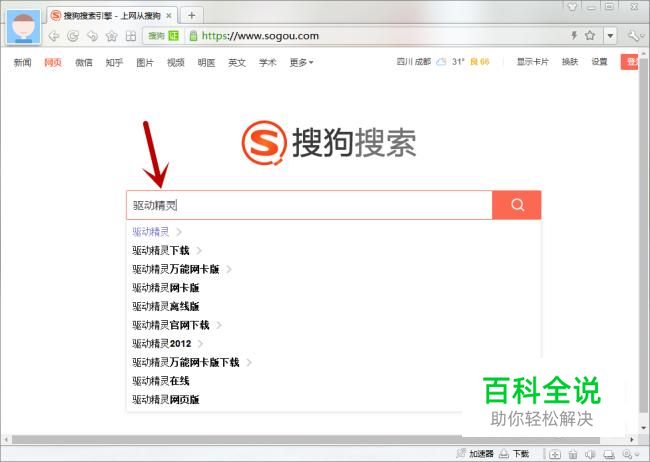Expand arrow beside 驱动精灵万能网卡版下载

[x=249, y=362]
